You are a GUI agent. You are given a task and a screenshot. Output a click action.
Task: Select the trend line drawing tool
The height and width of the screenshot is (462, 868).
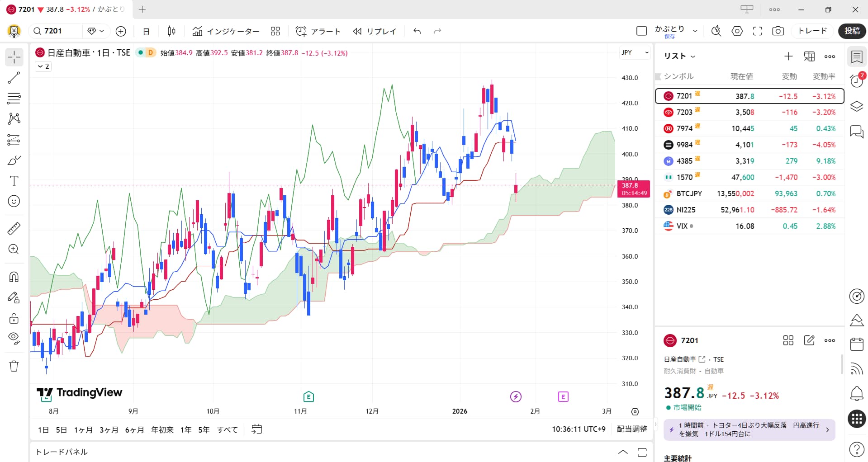click(x=14, y=78)
